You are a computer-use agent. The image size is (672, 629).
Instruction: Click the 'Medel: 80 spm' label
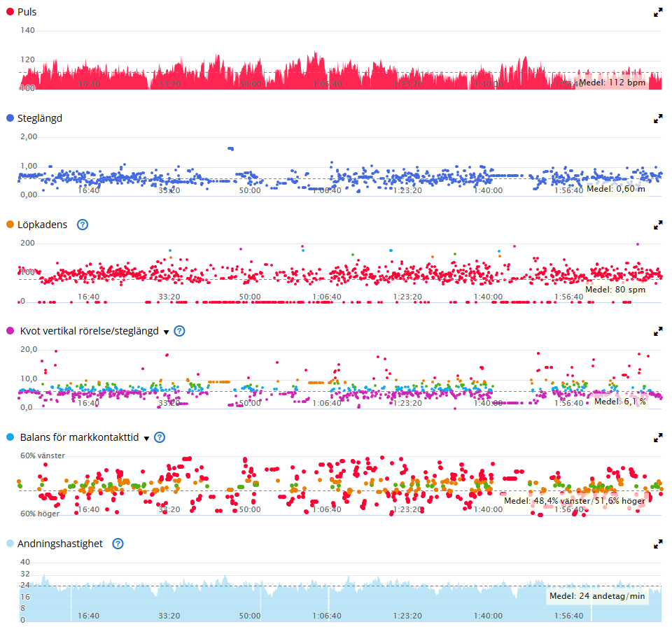pyautogui.click(x=615, y=289)
